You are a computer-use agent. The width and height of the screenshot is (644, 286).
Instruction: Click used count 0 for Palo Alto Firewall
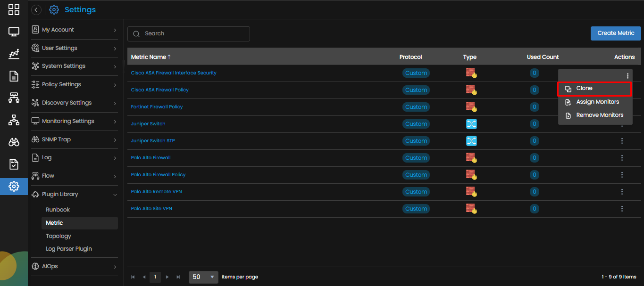534,158
